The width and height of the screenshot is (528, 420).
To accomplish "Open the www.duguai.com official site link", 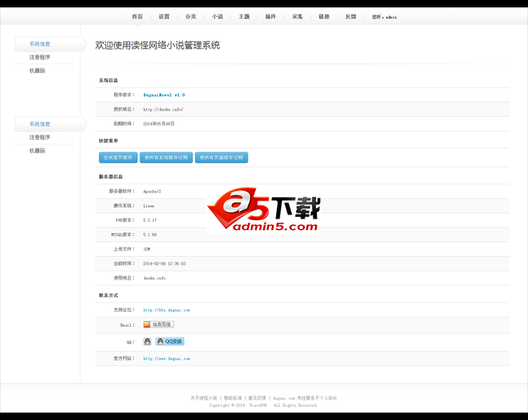I will point(167,359).
